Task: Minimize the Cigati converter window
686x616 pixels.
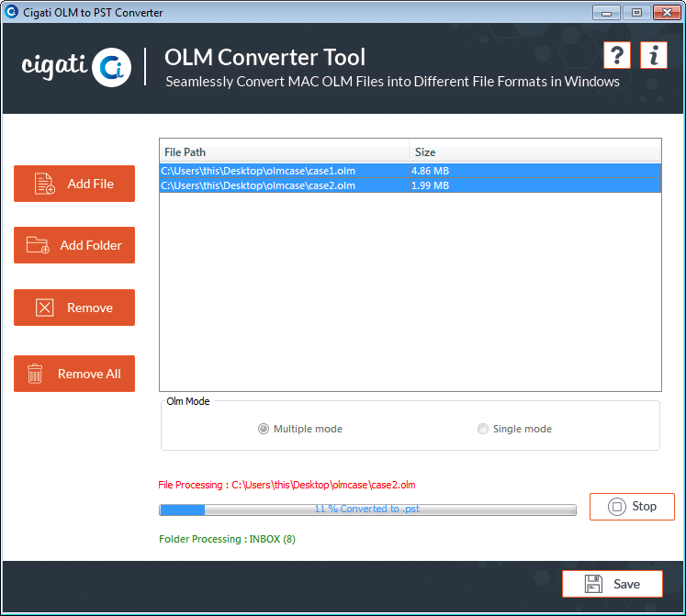Action: 606,13
